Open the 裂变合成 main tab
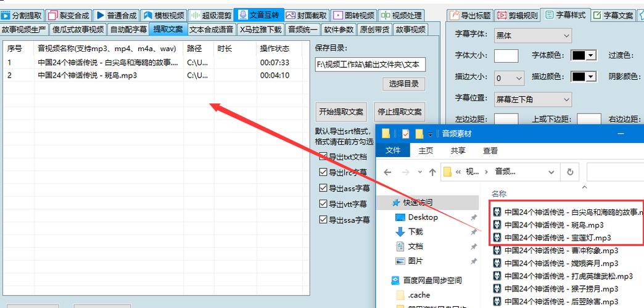 tap(69, 15)
